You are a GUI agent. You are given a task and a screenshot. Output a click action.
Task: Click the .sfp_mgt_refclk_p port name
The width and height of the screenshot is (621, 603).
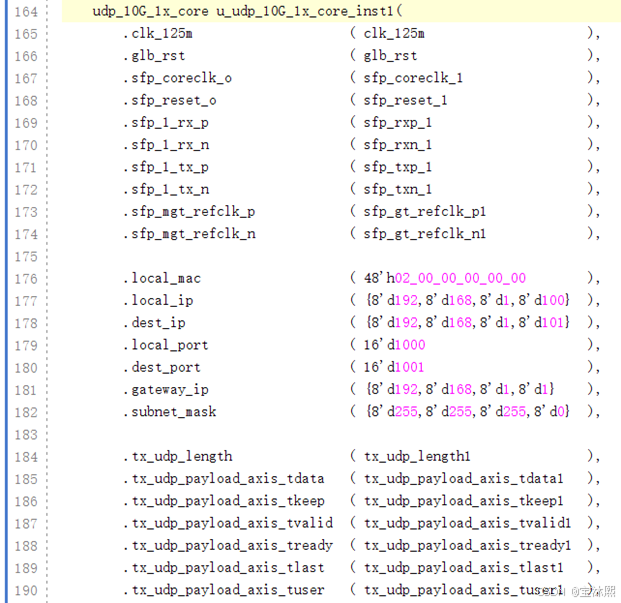coord(189,212)
